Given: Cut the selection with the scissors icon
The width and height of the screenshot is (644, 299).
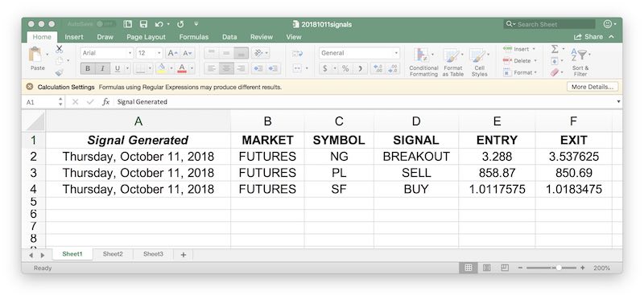Looking at the screenshot, I should click(59, 49).
